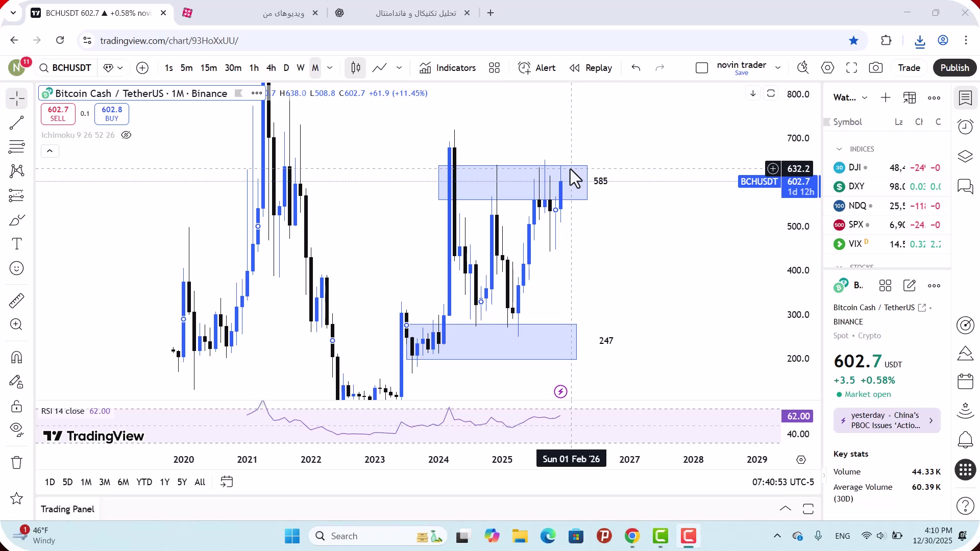Viewport: 980px width, 551px height.
Task: Click the Publish button
Action: [954, 68]
